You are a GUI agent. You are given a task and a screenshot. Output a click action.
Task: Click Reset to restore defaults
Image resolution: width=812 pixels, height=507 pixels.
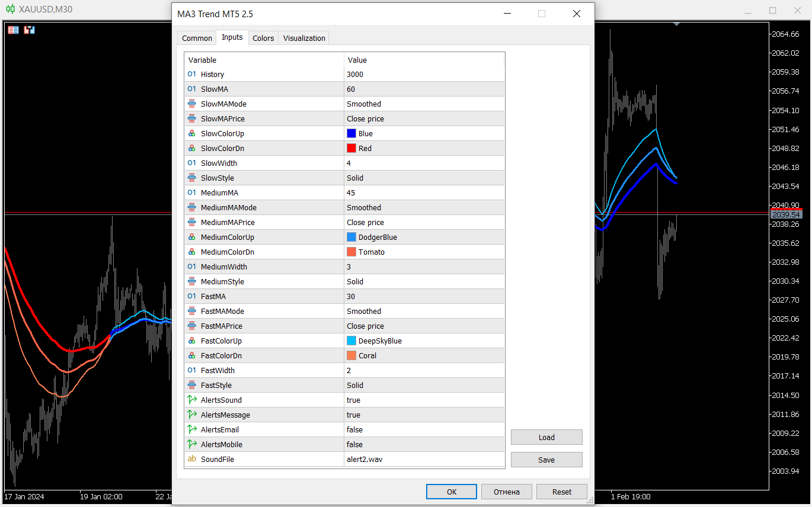point(561,491)
